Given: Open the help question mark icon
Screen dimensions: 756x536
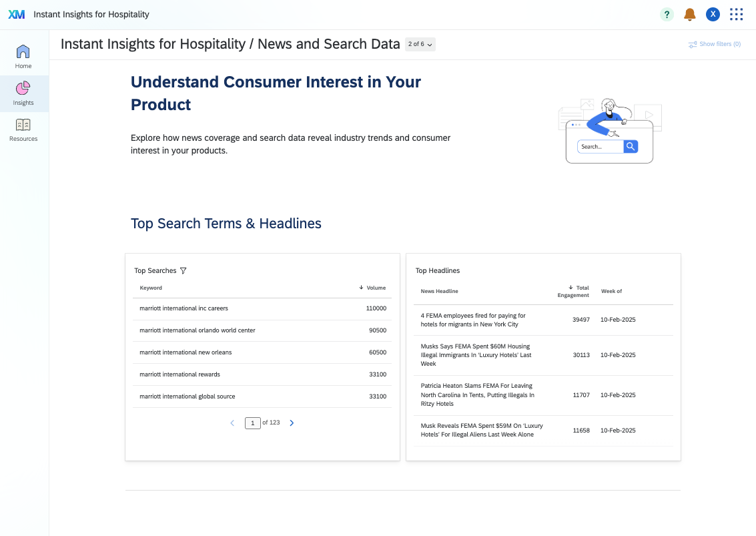Looking at the screenshot, I should pyautogui.click(x=667, y=15).
